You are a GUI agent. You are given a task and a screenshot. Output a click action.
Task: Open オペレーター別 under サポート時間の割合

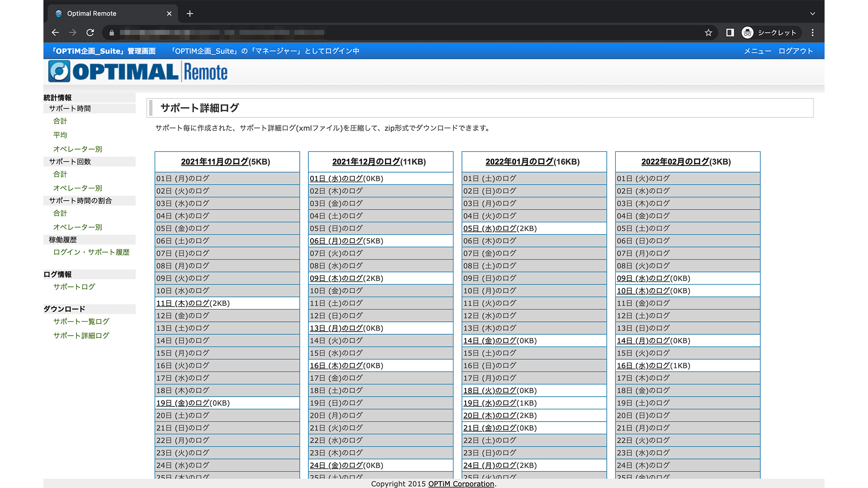pos(78,227)
